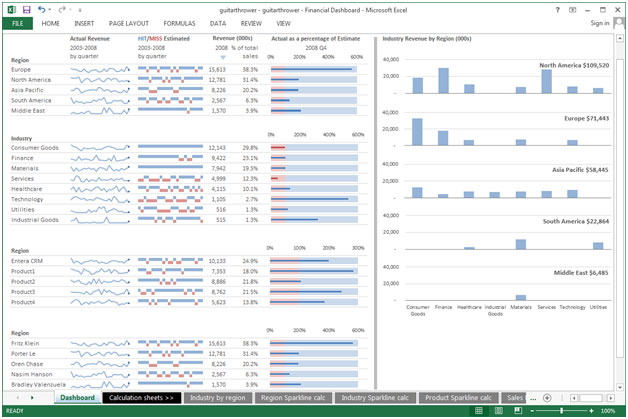This screenshot has width=628, height=419.
Task: Switch to Normal view in status bar
Action: [479, 411]
